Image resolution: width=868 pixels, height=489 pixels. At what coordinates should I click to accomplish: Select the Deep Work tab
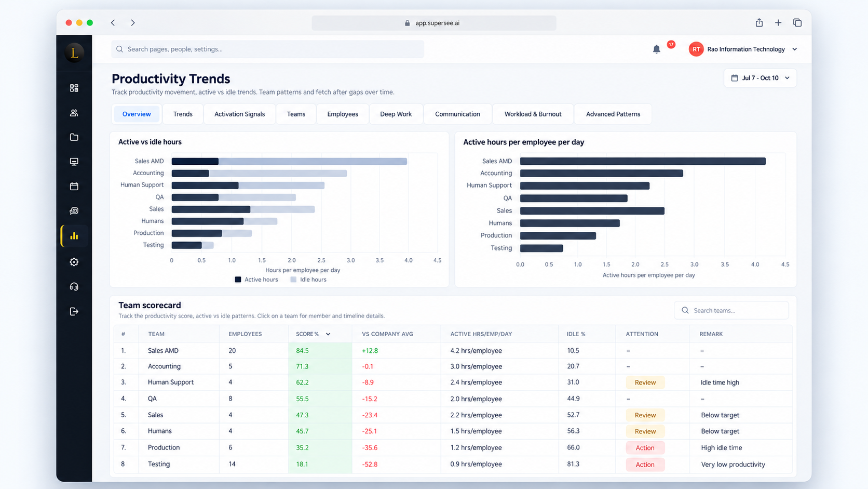click(396, 114)
